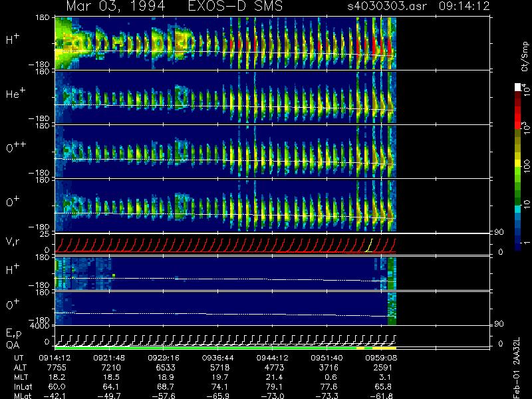The height and width of the screenshot is (399, 532).
Task: Click the InLat value '74.1'
Action: 220,387
